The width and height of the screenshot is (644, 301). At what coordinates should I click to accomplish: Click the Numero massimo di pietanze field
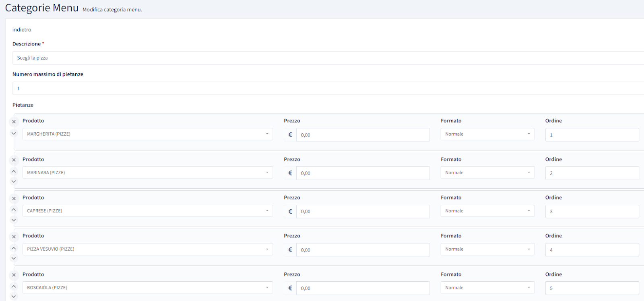coord(328,89)
